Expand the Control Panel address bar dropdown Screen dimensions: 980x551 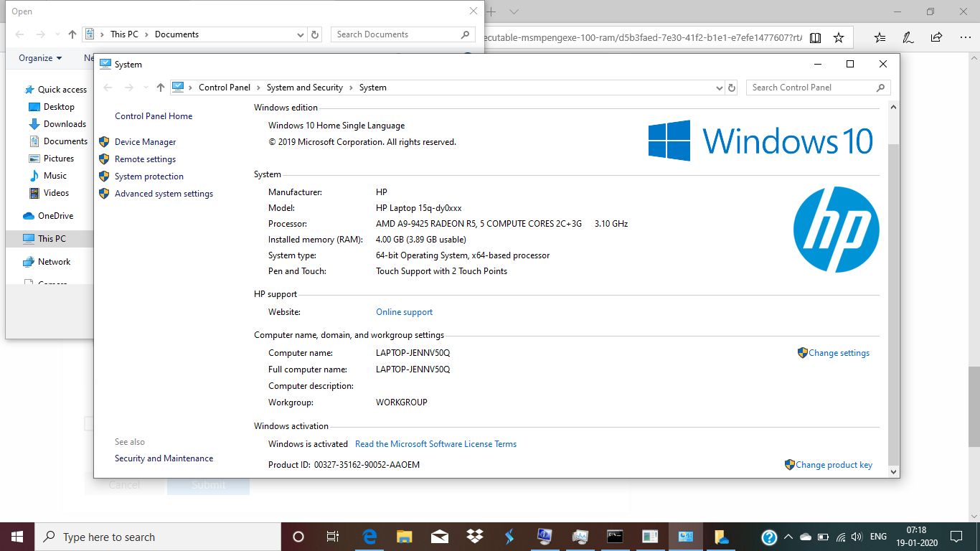pos(720,88)
